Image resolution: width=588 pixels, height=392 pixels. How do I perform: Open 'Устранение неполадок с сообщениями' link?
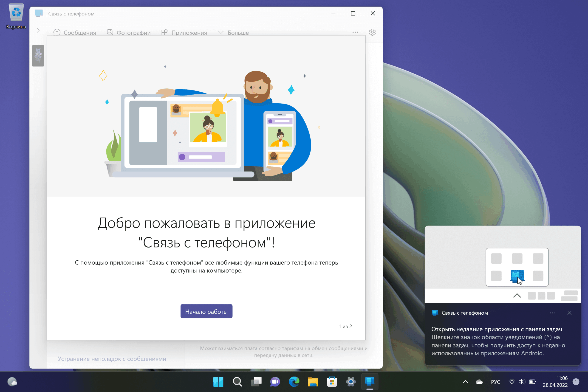pyautogui.click(x=112, y=358)
